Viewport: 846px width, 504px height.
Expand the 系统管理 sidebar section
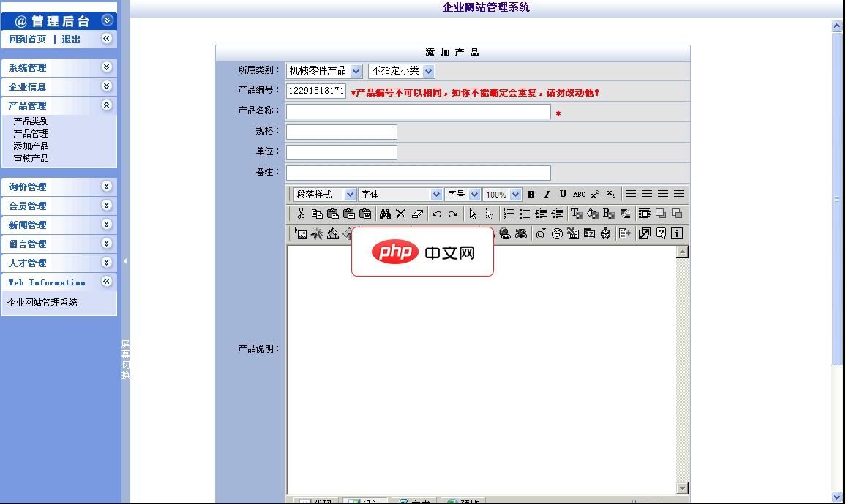coord(59,67)
